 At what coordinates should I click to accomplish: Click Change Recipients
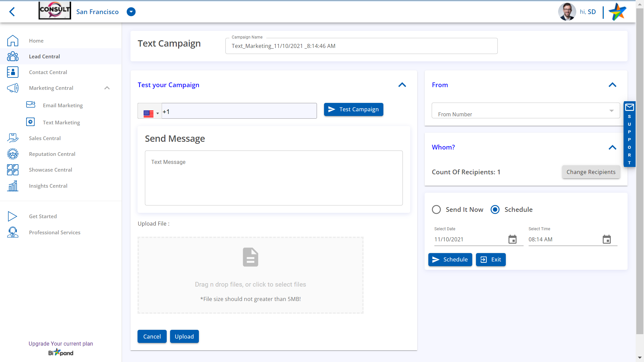tap(591, 172)
